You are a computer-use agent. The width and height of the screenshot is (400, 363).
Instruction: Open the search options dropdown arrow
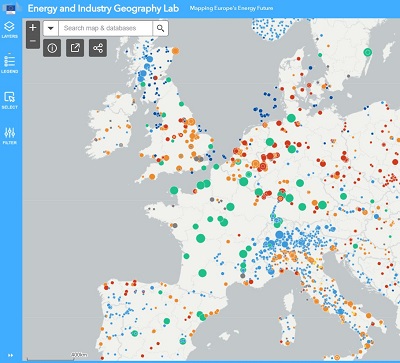coord(51,28)
